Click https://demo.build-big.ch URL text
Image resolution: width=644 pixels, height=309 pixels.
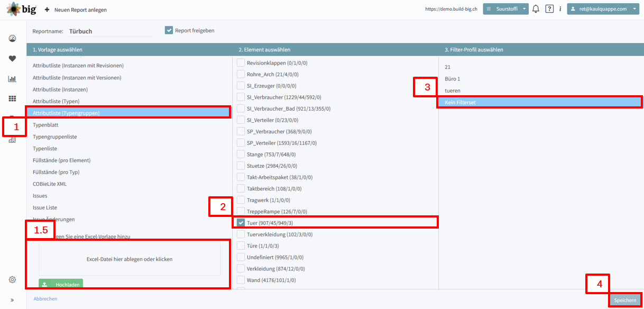click(x=452, y=10)
